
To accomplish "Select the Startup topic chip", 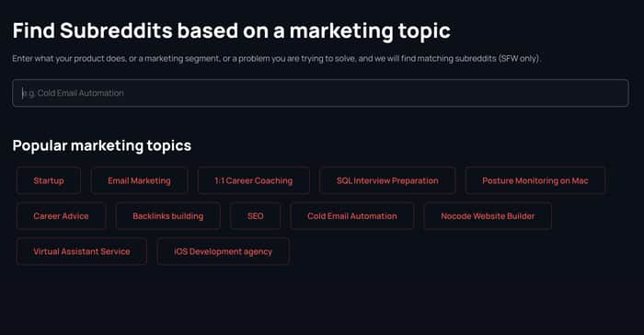I will click(x=49, y=180).
